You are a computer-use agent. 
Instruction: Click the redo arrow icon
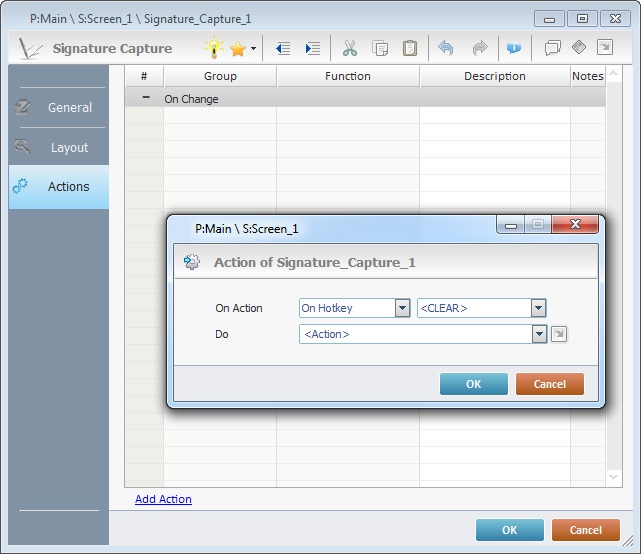[480, 48]
